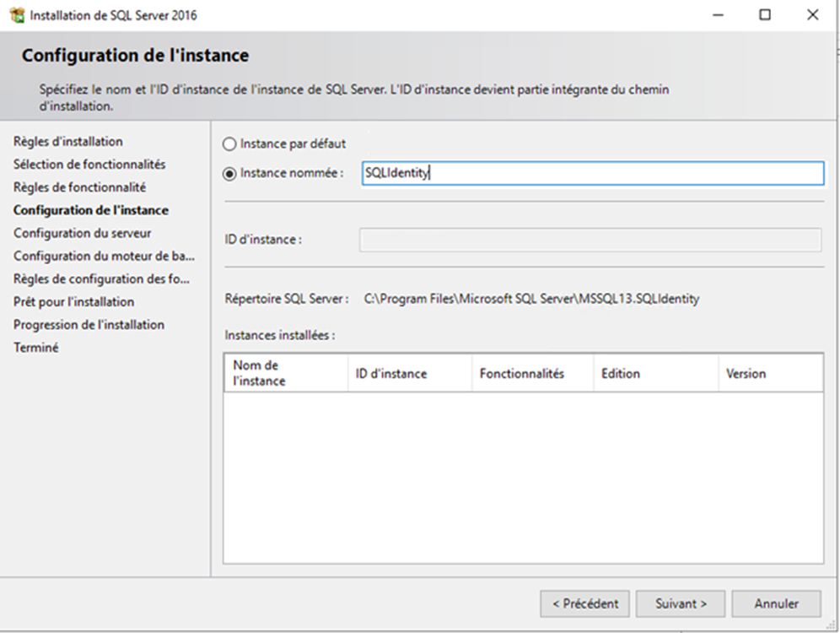The width and height of the screenshot is (840, 633).
Task: Select 'Configuration du serveur' step
Action: 82,233
